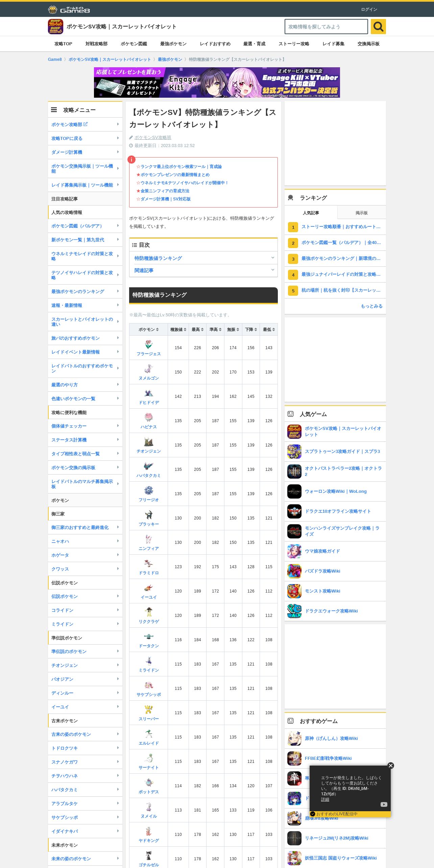
Task: Open the スプラトゥーン3 game icon
Action: [294, 452]
